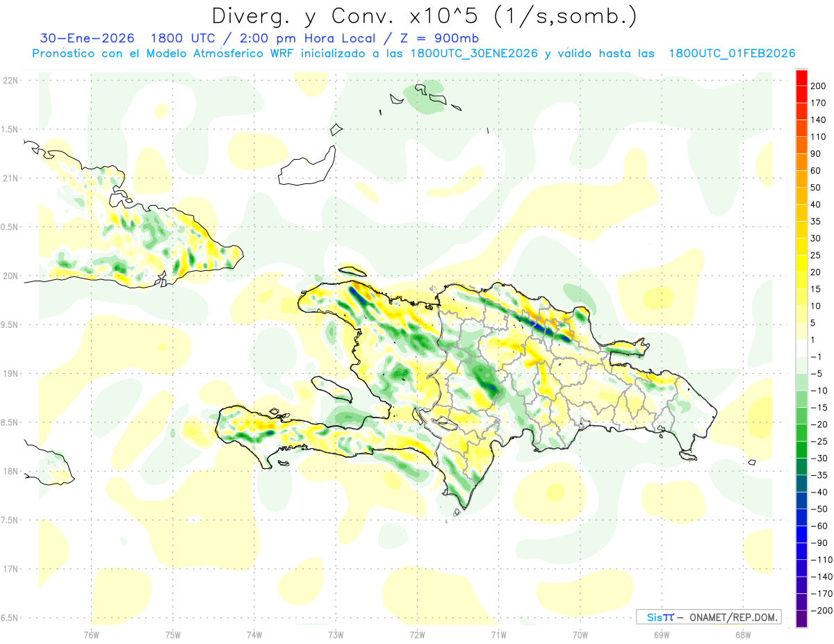The image size is (834, 644).
Task: Click the "7.5N" latitude label
Action: [10, 520]
